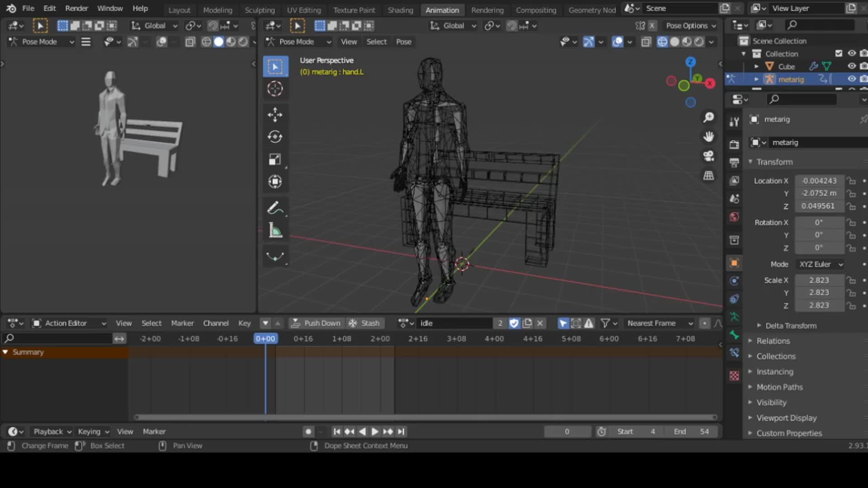This screenshot has width=868, height=488.
Task: Click the Scale X value slider
Action: tap(818, 280)
